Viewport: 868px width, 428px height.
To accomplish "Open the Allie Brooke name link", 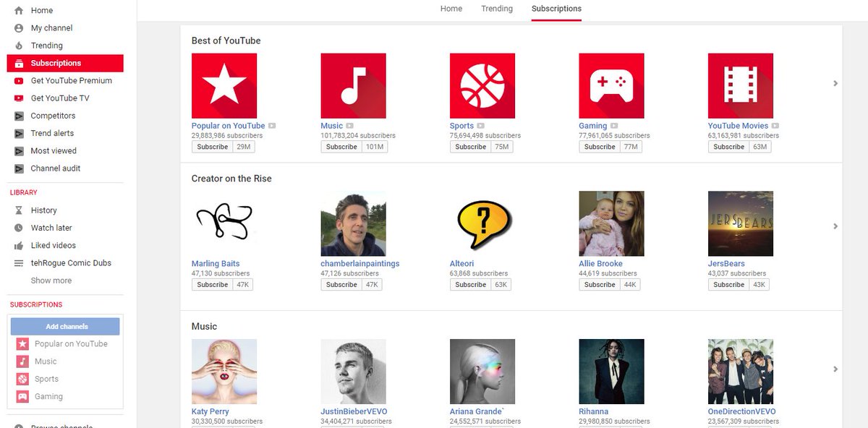I will pyautogui.click(x=601, y=264).
